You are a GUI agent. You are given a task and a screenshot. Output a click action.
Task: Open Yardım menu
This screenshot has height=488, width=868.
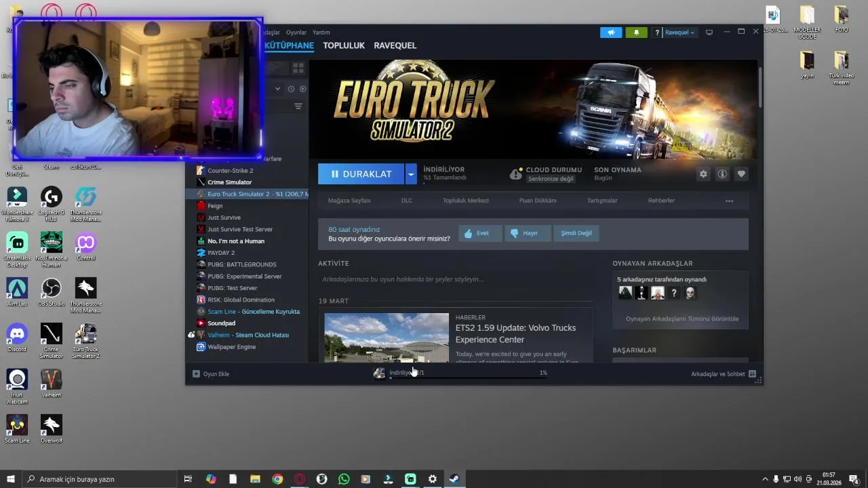point(321,33)
